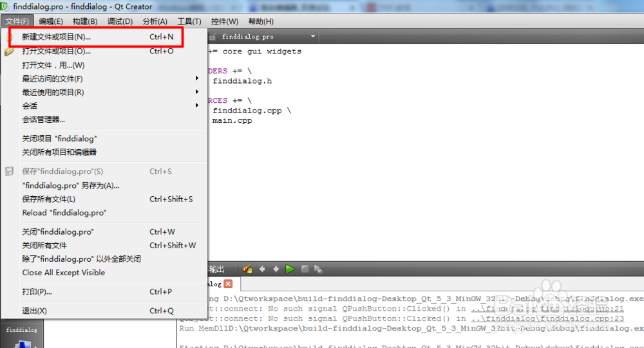Re-run the application with green play icon
This screenshot has height=348, width=644.
290,270
